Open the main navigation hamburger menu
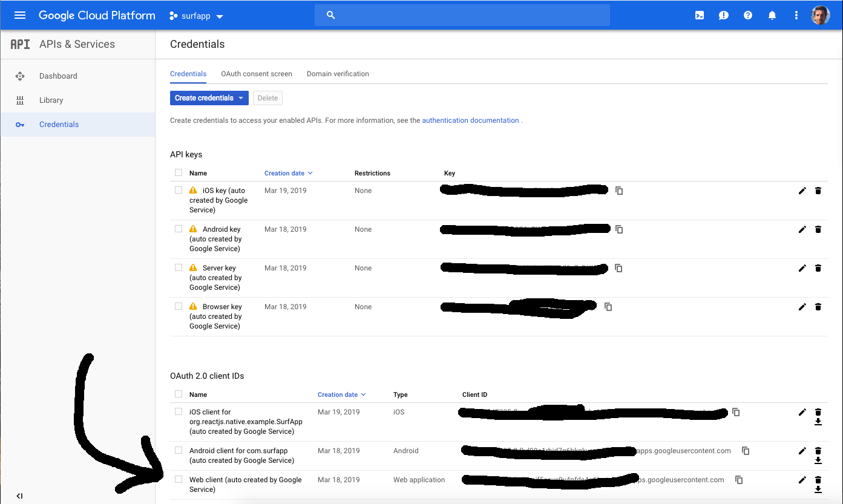The width and height of the screenshot is (843, 504). pos(20,15)
